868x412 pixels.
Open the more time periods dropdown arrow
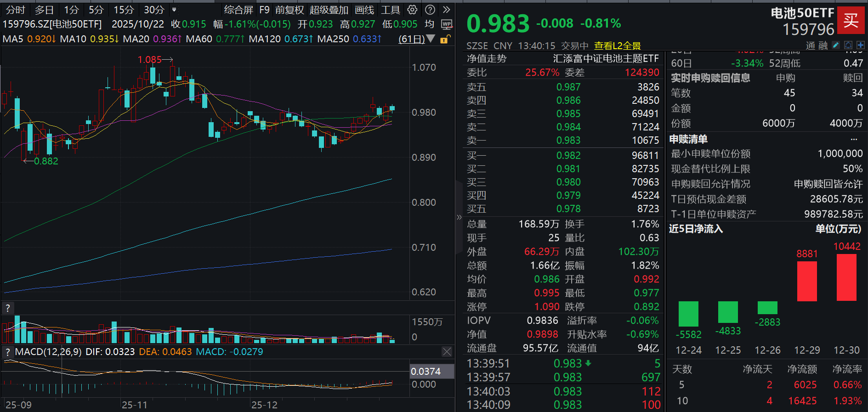coord(174,10)
